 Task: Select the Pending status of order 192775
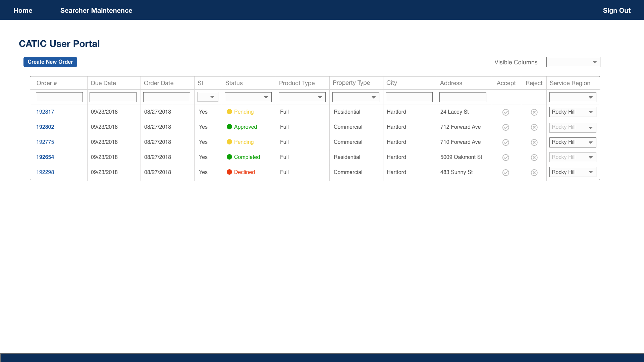(240, 142)
